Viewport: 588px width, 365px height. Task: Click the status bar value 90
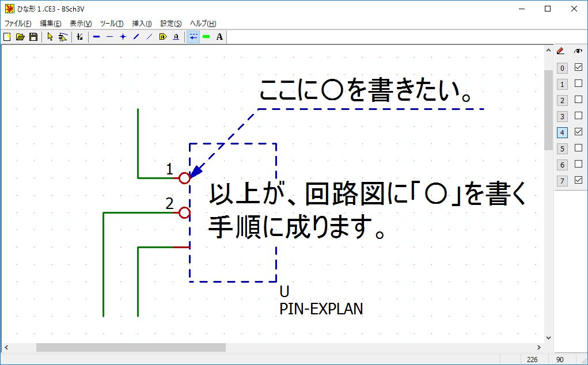[x=560, y=359]
